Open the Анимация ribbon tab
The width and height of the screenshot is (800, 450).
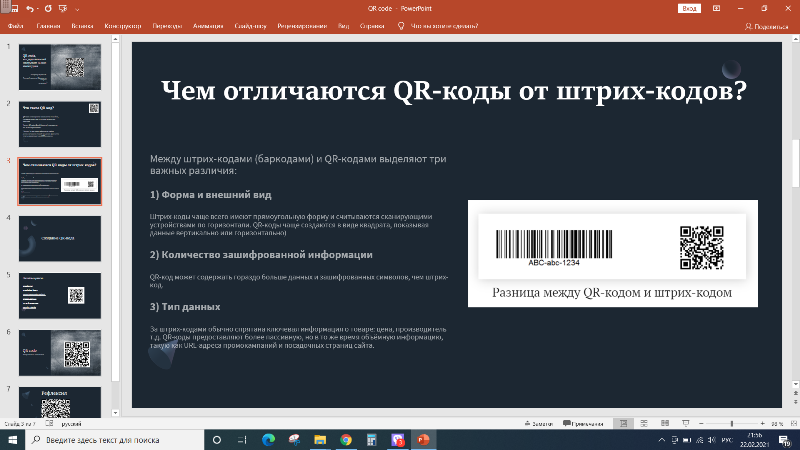tap(208, 26)
